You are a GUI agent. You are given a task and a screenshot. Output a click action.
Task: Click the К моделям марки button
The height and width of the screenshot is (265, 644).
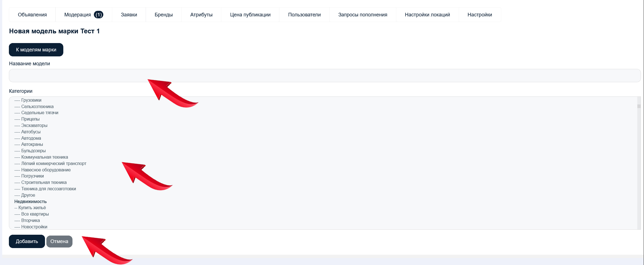pyautogui.click(x=36, y=50)
